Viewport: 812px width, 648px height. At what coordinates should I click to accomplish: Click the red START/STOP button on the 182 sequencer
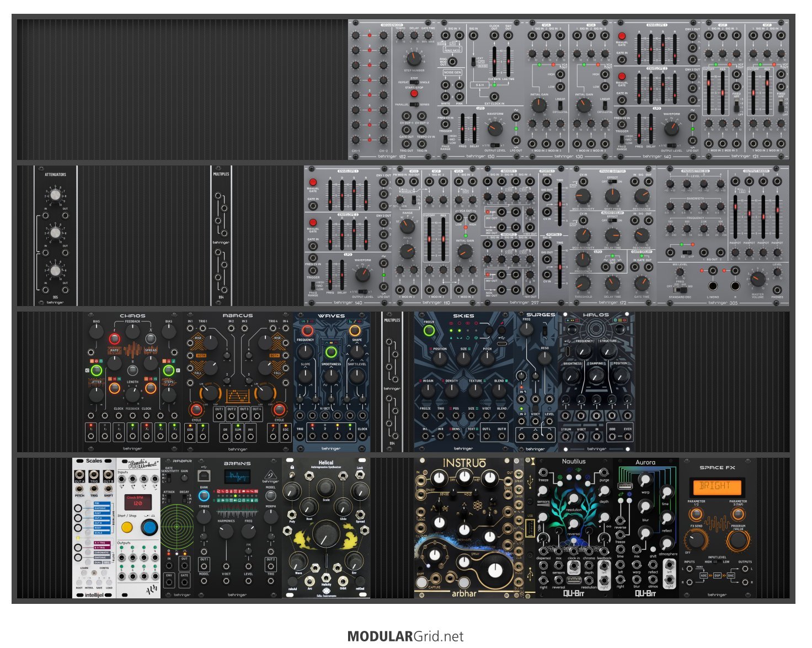pos(414,93)
